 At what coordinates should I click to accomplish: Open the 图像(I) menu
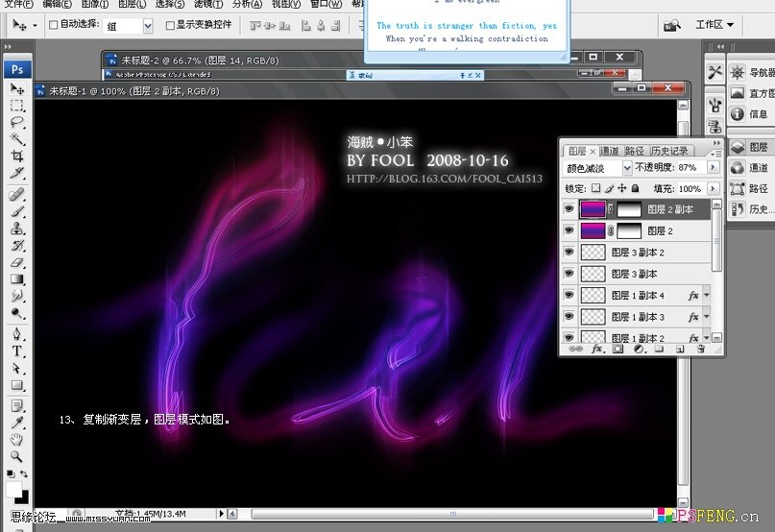94,4
